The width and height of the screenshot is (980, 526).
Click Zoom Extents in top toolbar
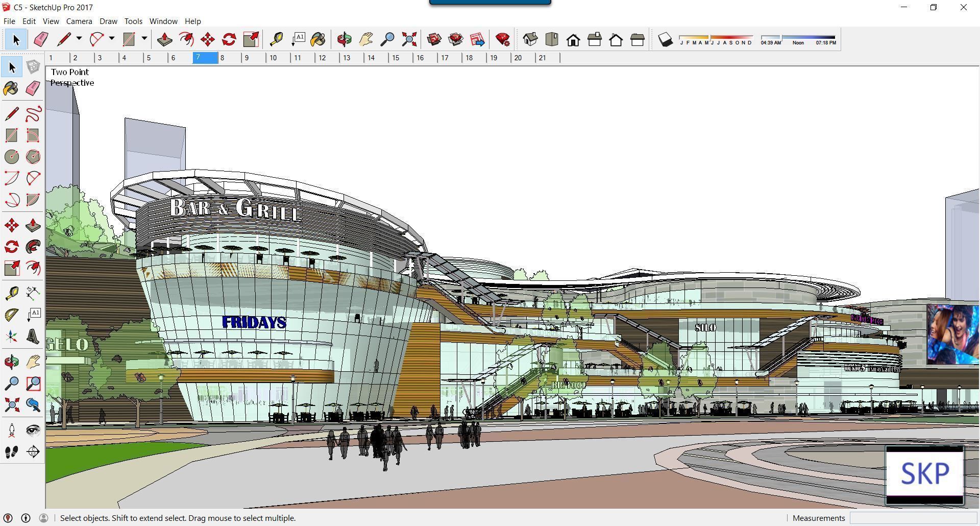[409, 39]
